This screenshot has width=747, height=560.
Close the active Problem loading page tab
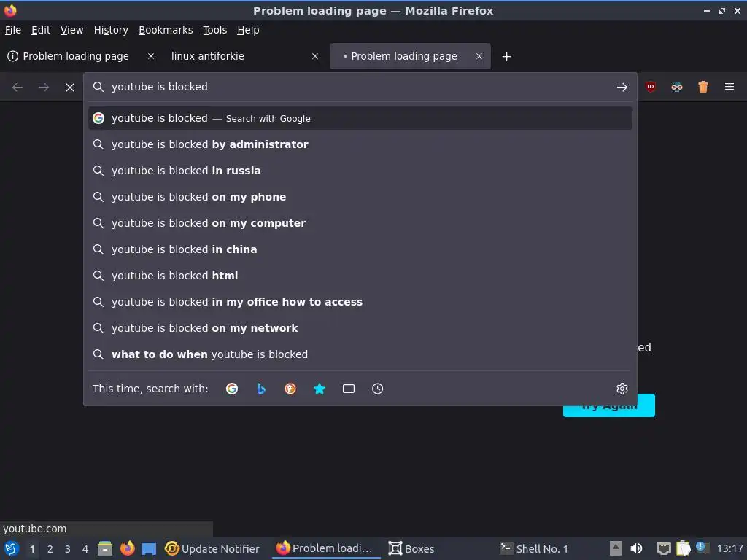click(x=479, y=56)
